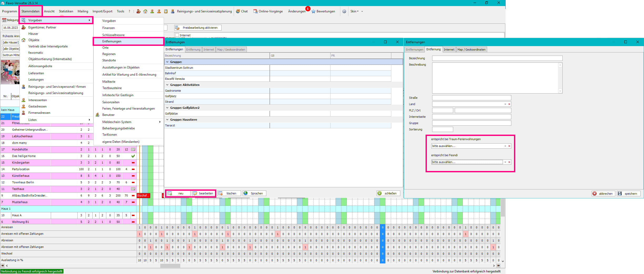Select the Eiscafé Venezia row

click(x=278, y=79)
